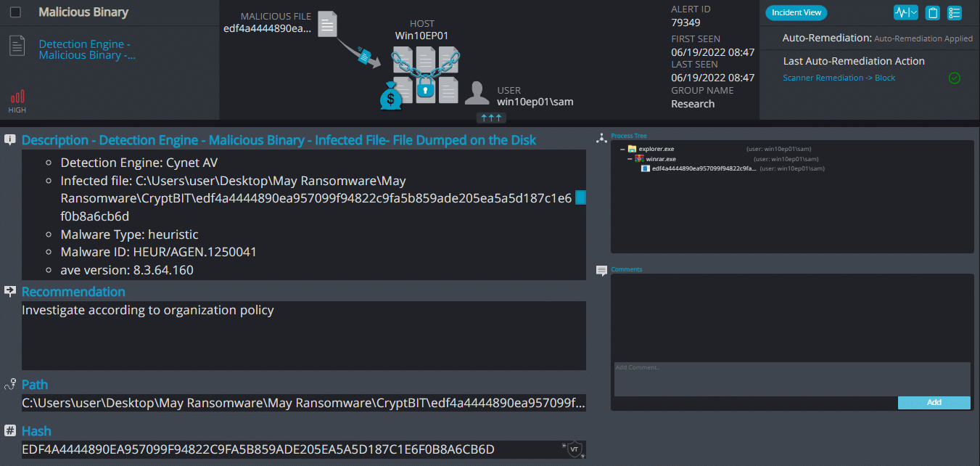Click the Hash section pound icon
Viewport: 980px width, 466px height.
(x=10, y=430)
